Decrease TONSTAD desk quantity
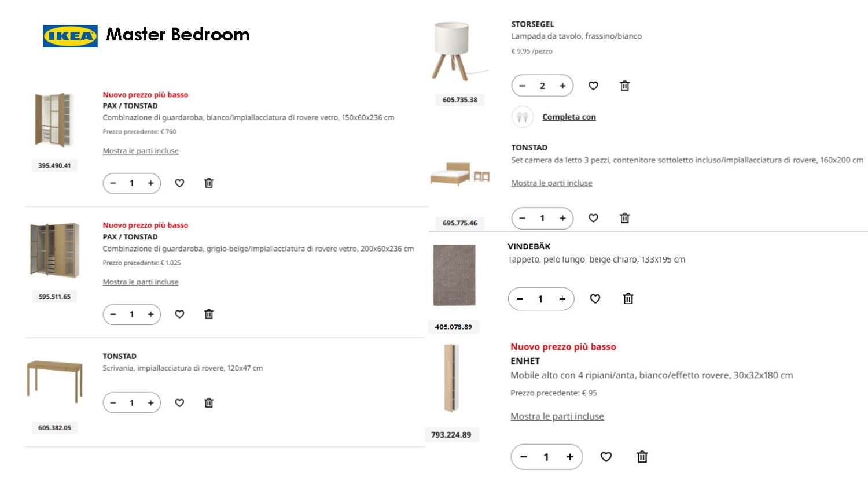 tap(113, 403)
